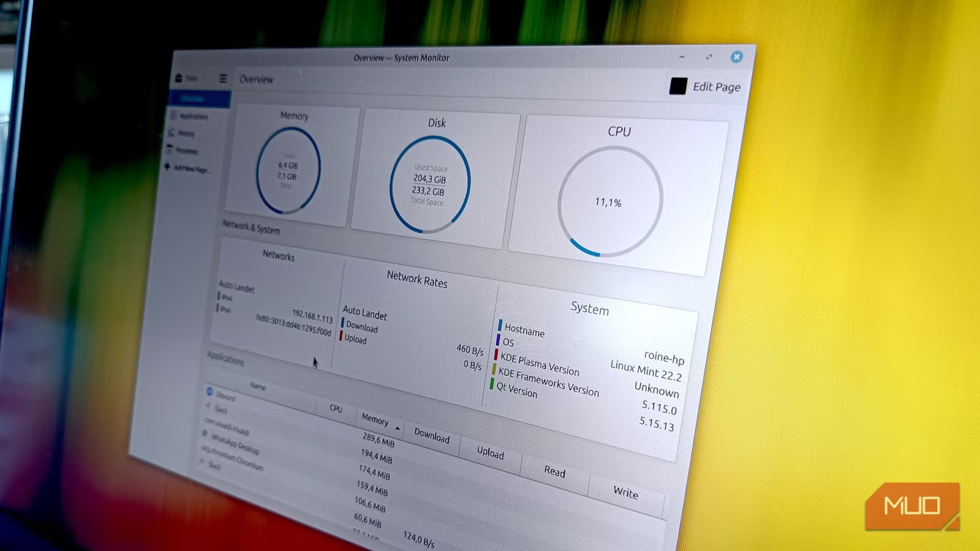Click the Applications page icon in sidebar
Viewport: 980px width, 551px height.
tap(173, 115)
